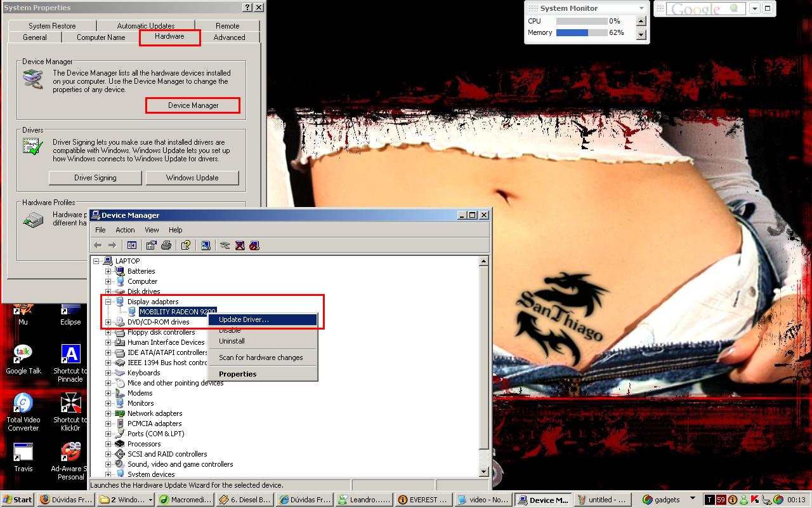Click the Start button

[18, 500]
